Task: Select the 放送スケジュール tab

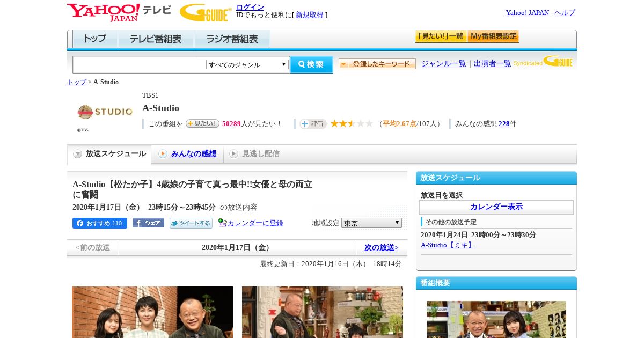Action: [109, 154]
